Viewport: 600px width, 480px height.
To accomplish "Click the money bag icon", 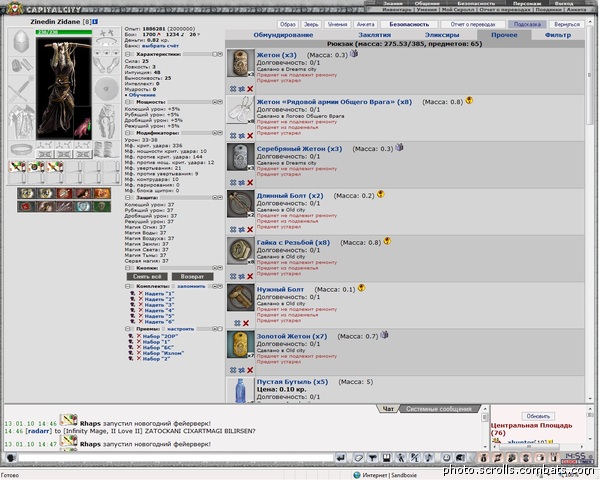I will point(483,458).
